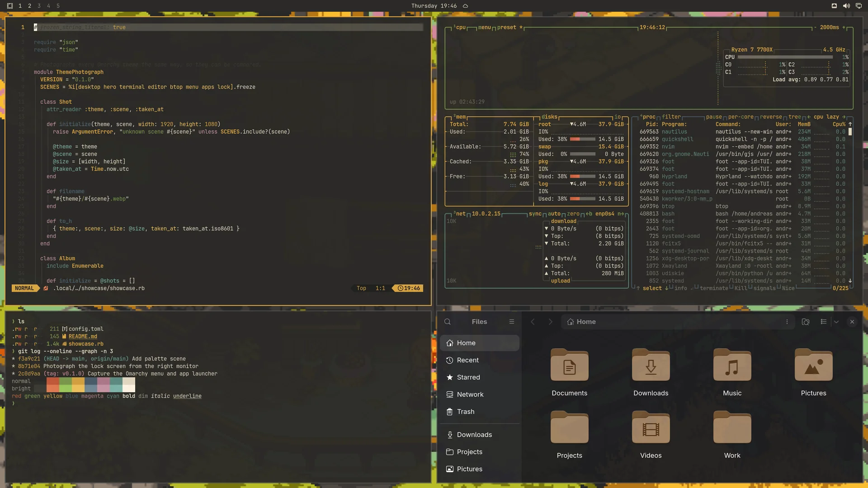Open the Pictures folder in grid
Screen dimensions: 868x488
point(814,373)
